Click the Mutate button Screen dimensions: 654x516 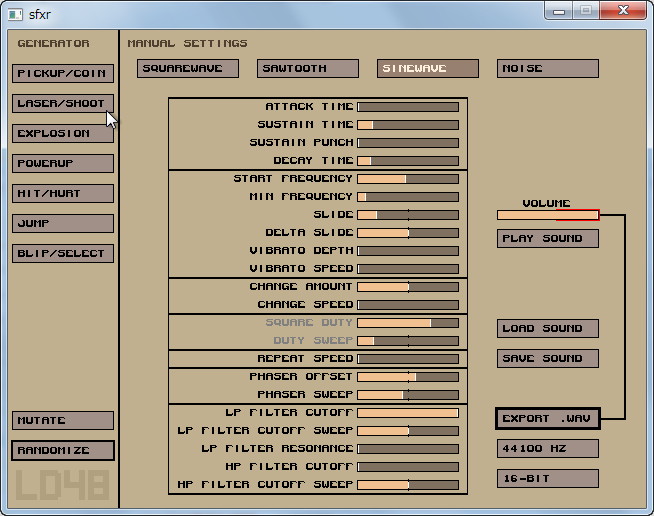(x=63, y=420)
